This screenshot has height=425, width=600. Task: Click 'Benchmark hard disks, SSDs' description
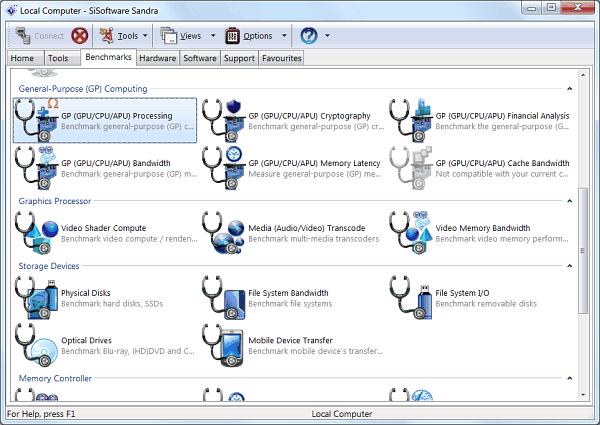[x=112, y=304]
